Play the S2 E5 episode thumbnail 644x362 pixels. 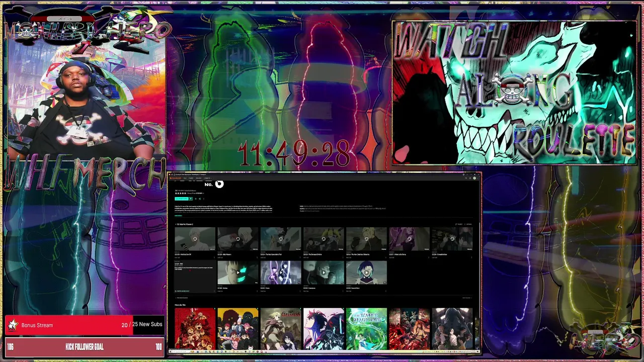366,239
